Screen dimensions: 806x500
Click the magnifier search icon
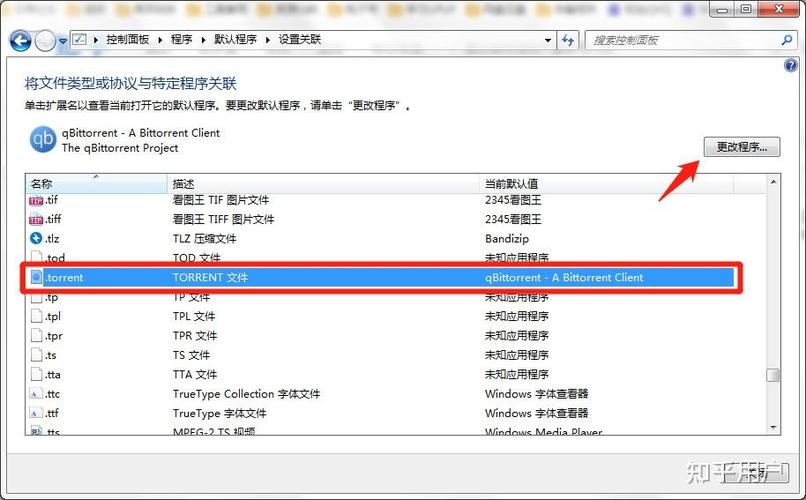click(x=786, y=40)
